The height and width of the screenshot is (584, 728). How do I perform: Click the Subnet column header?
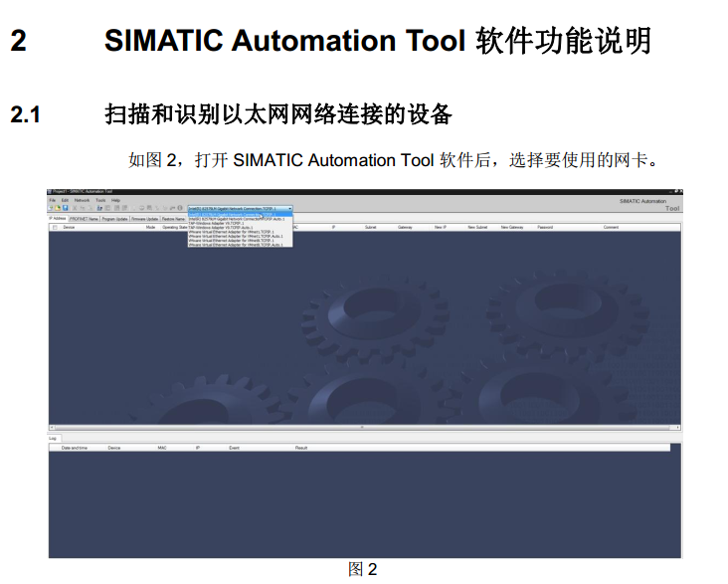tap(371, 227)
